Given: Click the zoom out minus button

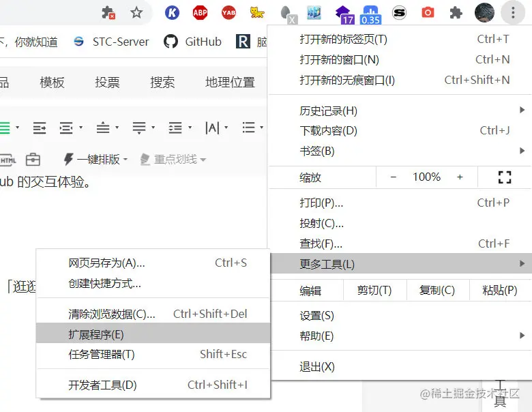Looking at the screenshot, I should click(x=394, y=177).
